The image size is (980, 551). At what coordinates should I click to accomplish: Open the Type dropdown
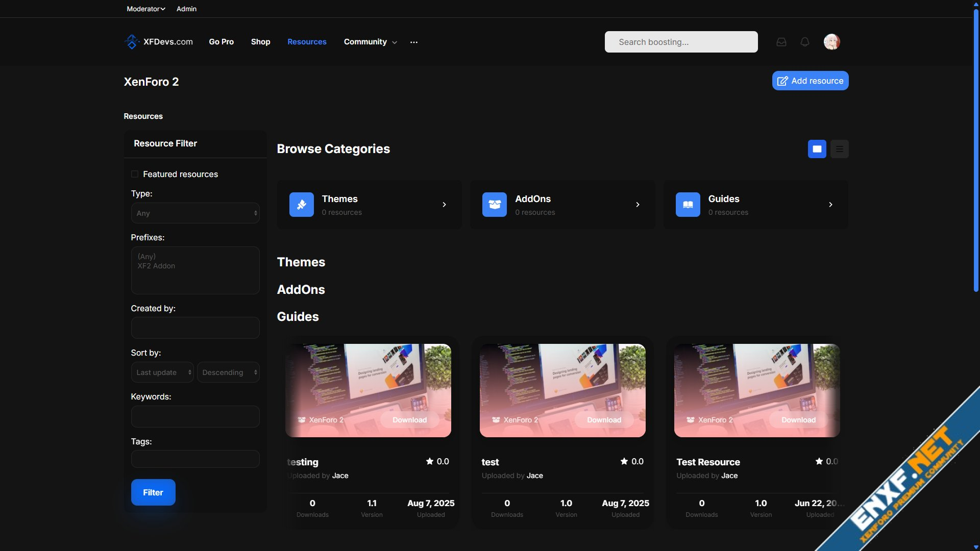pos(195,213)
